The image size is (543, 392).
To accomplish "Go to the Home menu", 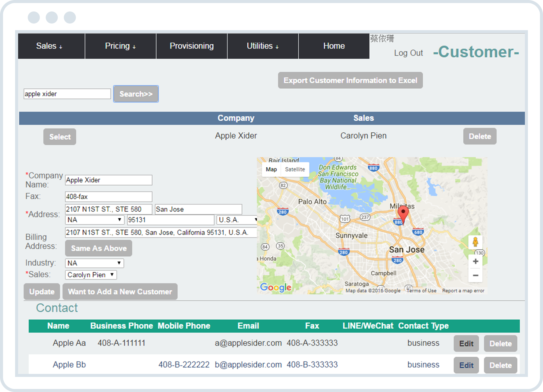I will (x=334, y=46).
